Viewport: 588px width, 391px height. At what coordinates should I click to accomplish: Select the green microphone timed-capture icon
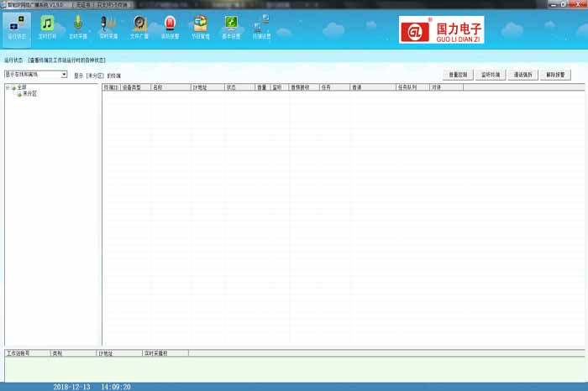pos(77,27)
